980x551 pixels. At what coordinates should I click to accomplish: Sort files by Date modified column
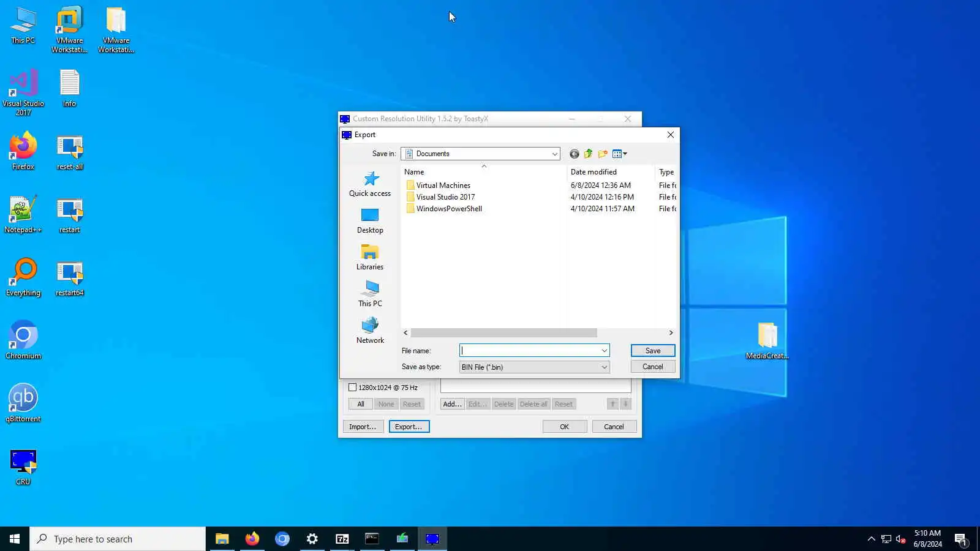(x=611, y=172)
